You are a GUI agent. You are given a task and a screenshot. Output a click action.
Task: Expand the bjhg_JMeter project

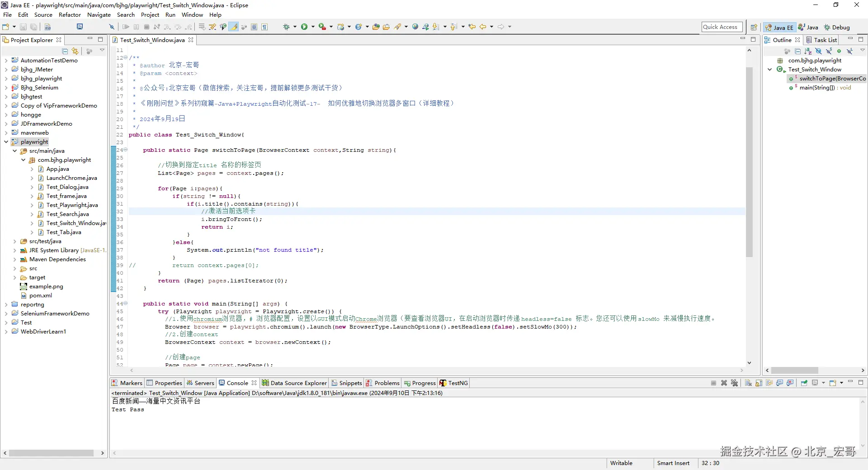pos(6,70)
